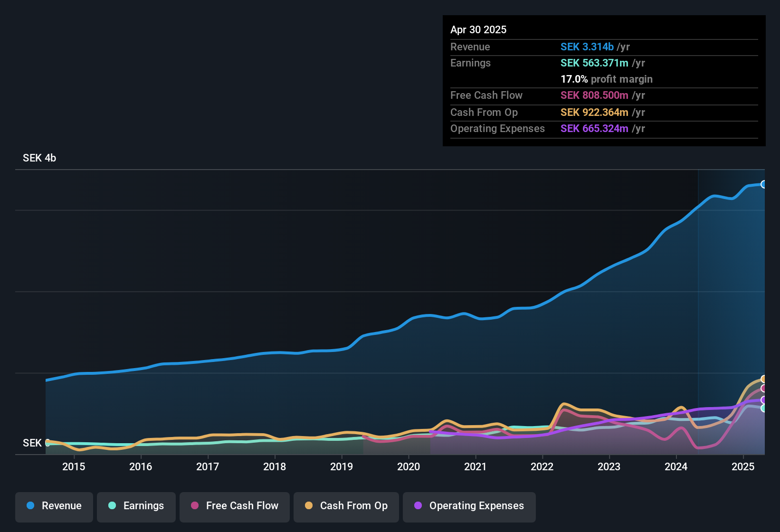Click the 2015 x-axis label
The image size is (780, 532).
[x=74, y=467]
